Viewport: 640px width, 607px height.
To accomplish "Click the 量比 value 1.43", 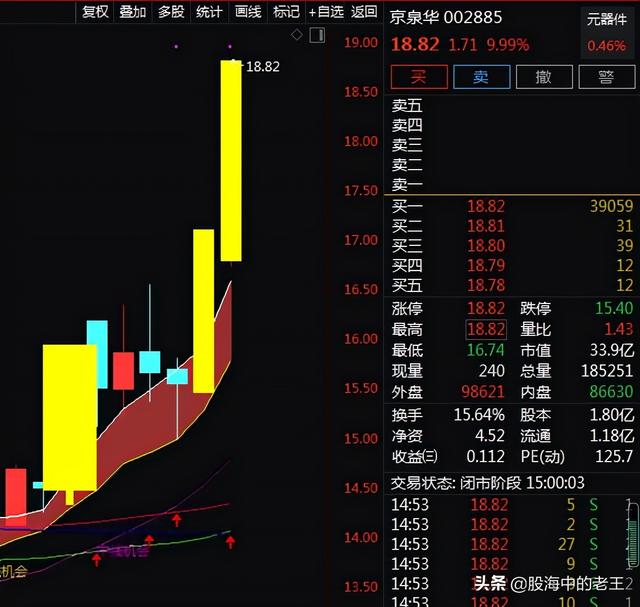I will [x=619, y=329].
